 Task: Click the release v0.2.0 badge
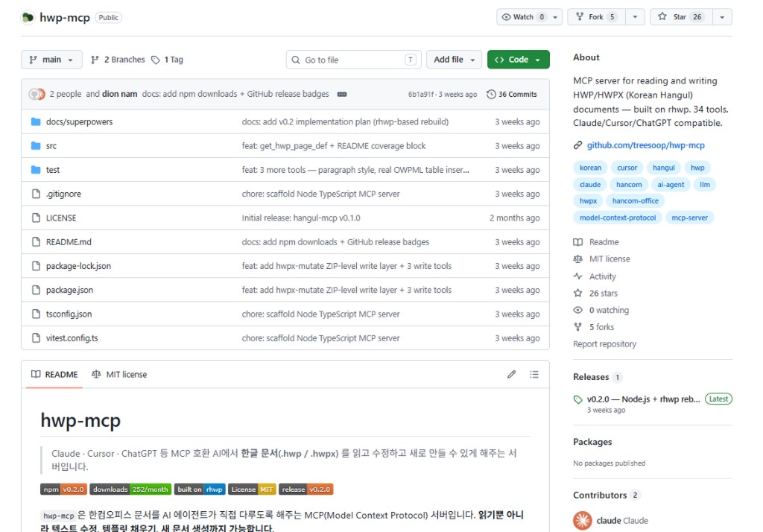click(x=305, y=490)
